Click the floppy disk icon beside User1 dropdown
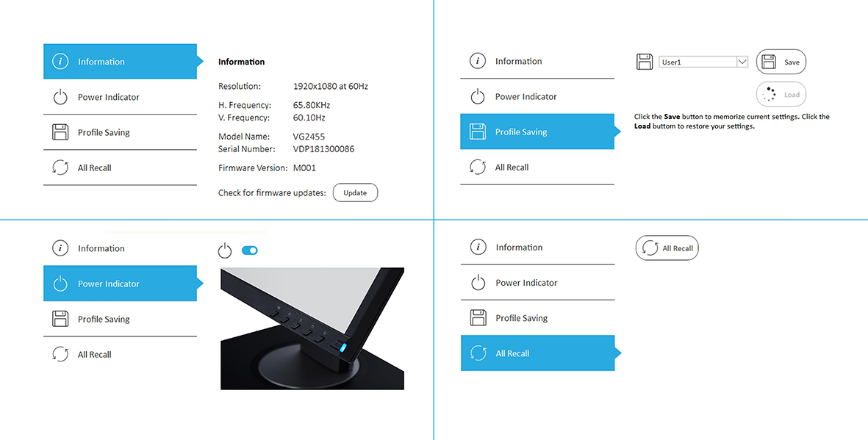The image size is (868, 440). pyautogui.click(x=645, y=62)
